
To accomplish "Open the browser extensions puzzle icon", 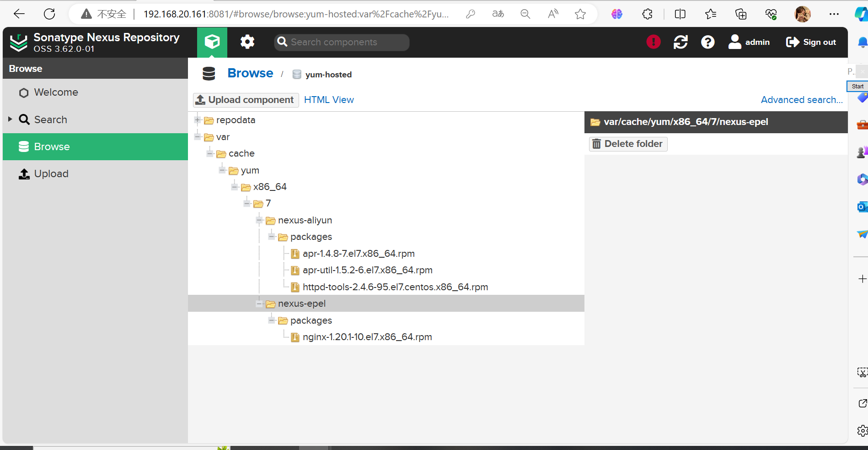I will pyautogui.click(x=647, y=14).
